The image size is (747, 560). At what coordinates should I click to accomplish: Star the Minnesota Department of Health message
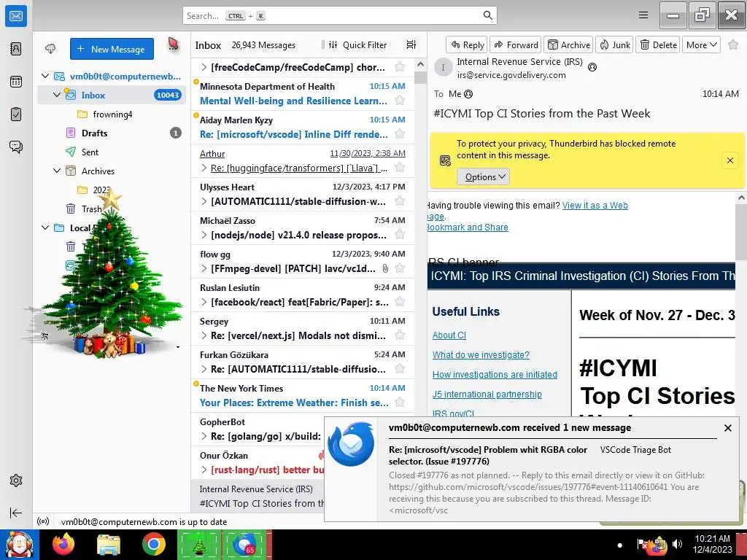[400, 101]
